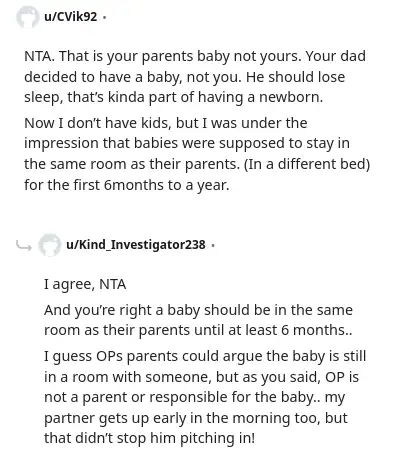
Task: Select the comment starting 'NTA. That is your parents baby'
Action: tap(195, 77)
